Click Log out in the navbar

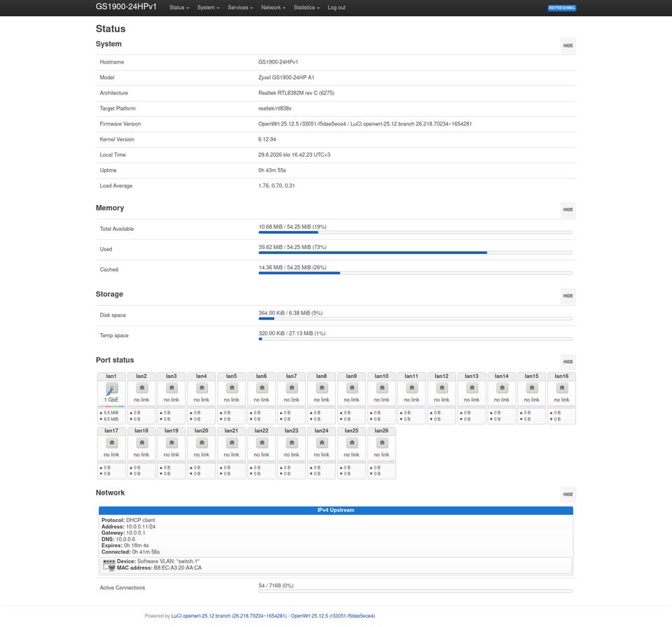pos(337,8)
